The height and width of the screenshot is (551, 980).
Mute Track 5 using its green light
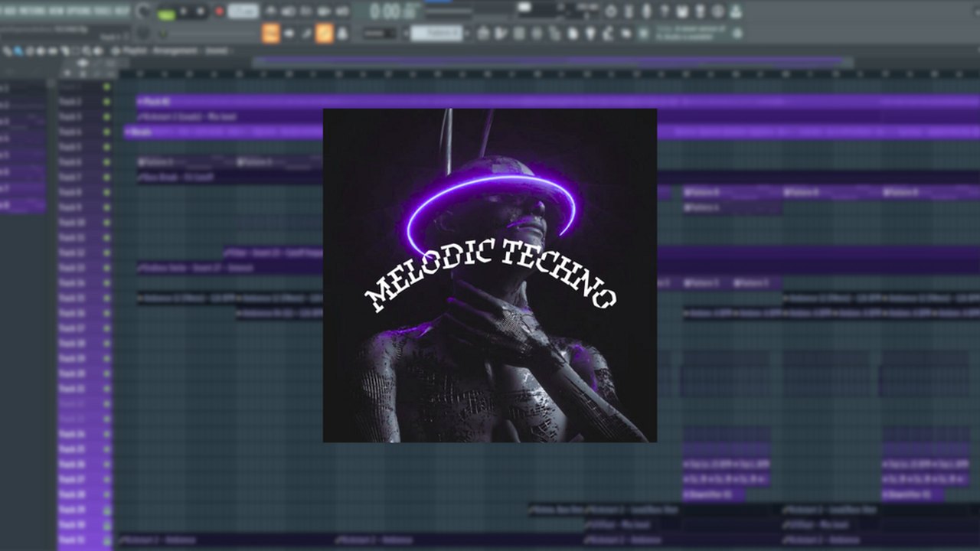pyautogui.click(x=106, y=147)
